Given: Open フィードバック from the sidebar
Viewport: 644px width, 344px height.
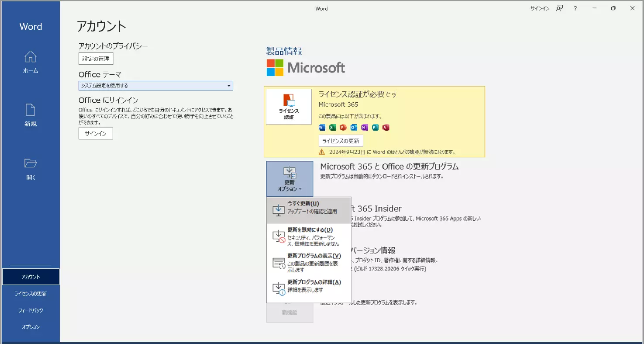Looking at the screenshot, I should point(30,310).
